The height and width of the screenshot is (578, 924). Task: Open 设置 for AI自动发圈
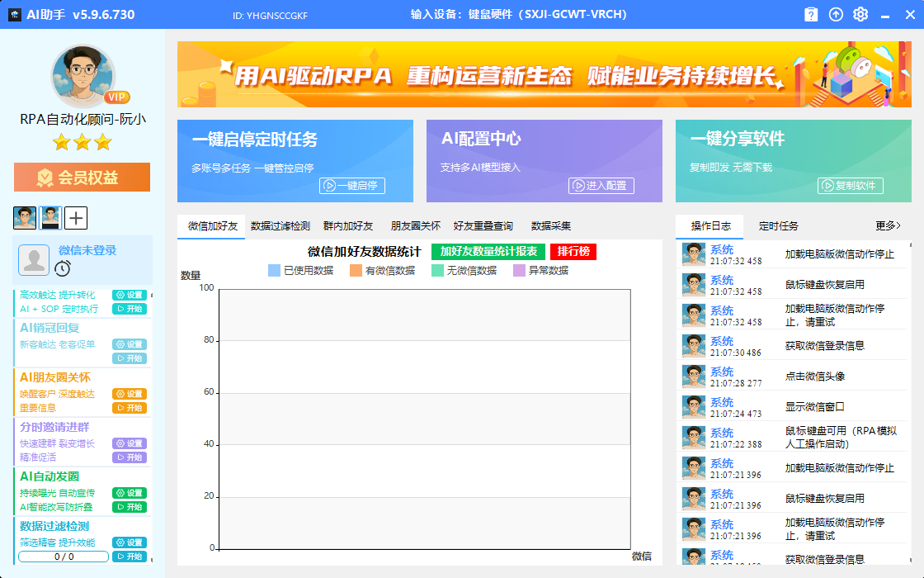[x=129, y=493]
